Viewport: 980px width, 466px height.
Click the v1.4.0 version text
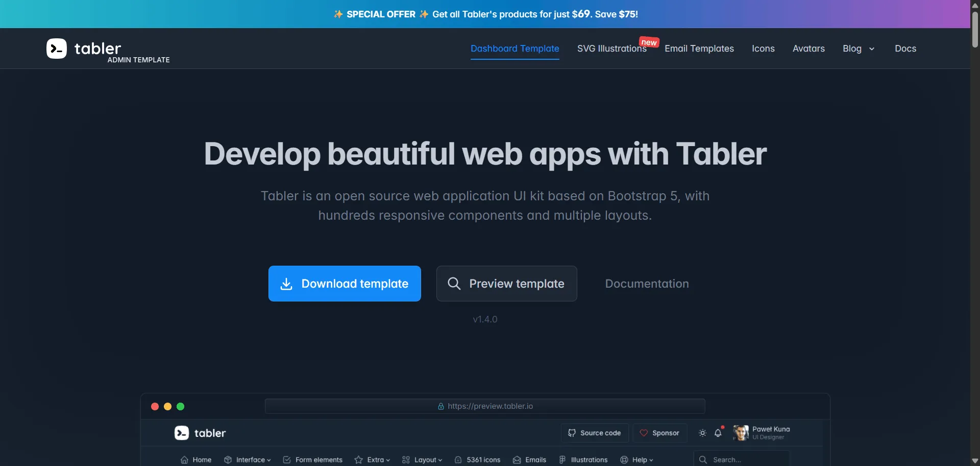[x=485, y=319]
